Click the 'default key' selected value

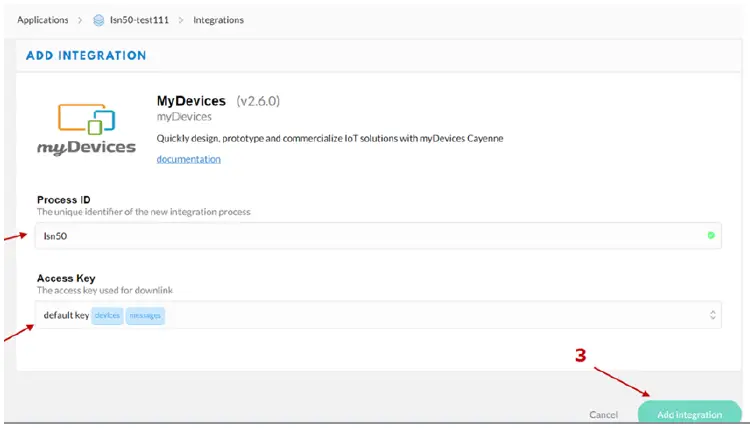pyautogui.click(x=66, y=315)
